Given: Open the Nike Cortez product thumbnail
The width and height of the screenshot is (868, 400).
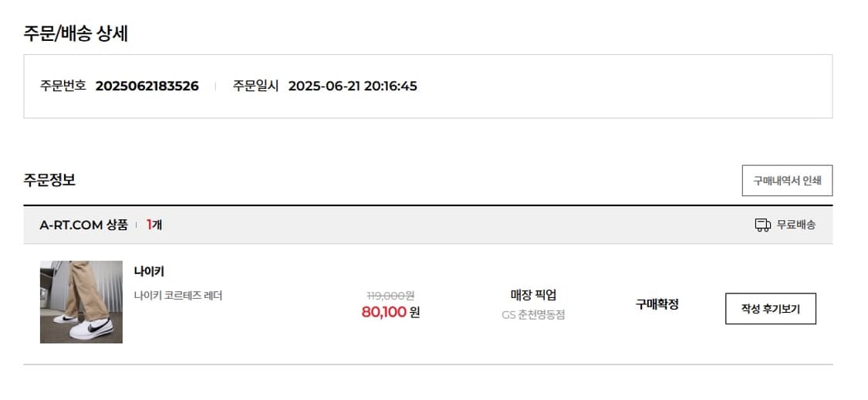Looking at the screenshot, I should (81, 302).
